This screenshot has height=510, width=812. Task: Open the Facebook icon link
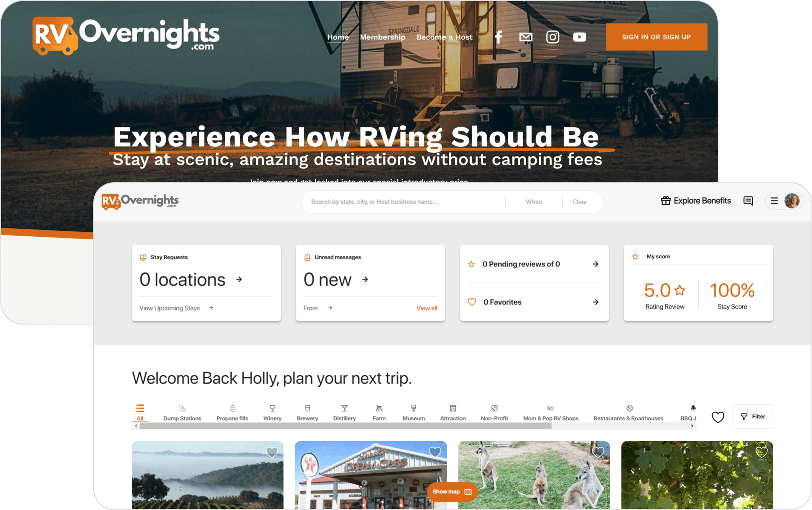pos(499,37)
